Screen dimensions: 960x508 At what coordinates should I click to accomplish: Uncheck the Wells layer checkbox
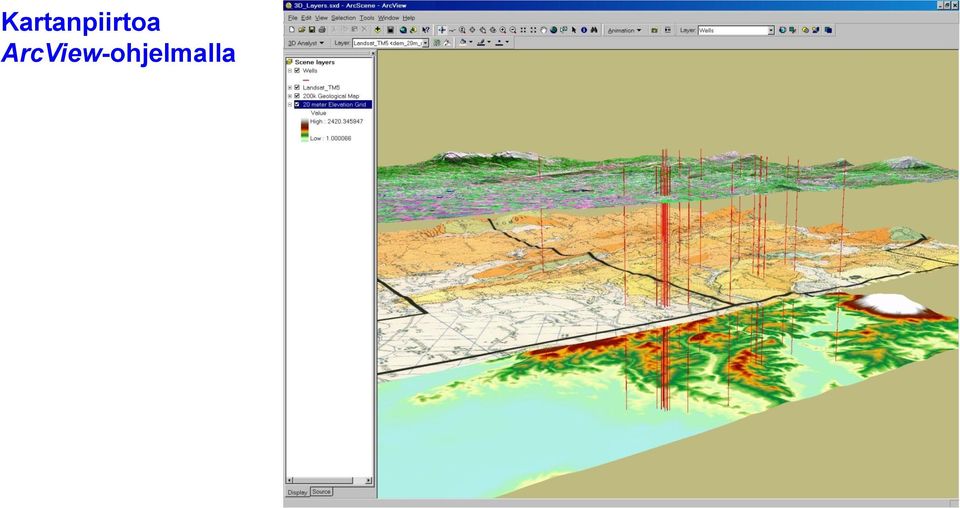coord(297,70)
